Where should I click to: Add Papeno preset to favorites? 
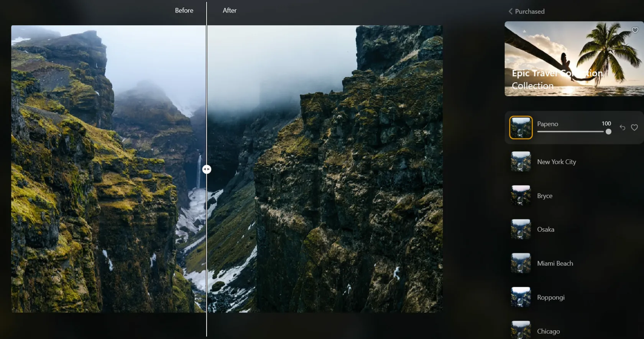(634, 128)
